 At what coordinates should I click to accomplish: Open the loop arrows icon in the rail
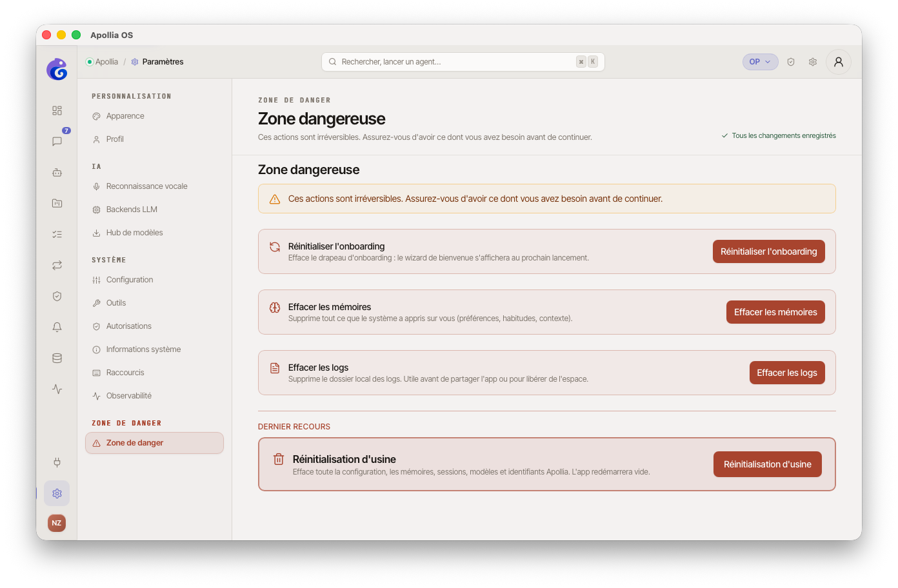57,265
